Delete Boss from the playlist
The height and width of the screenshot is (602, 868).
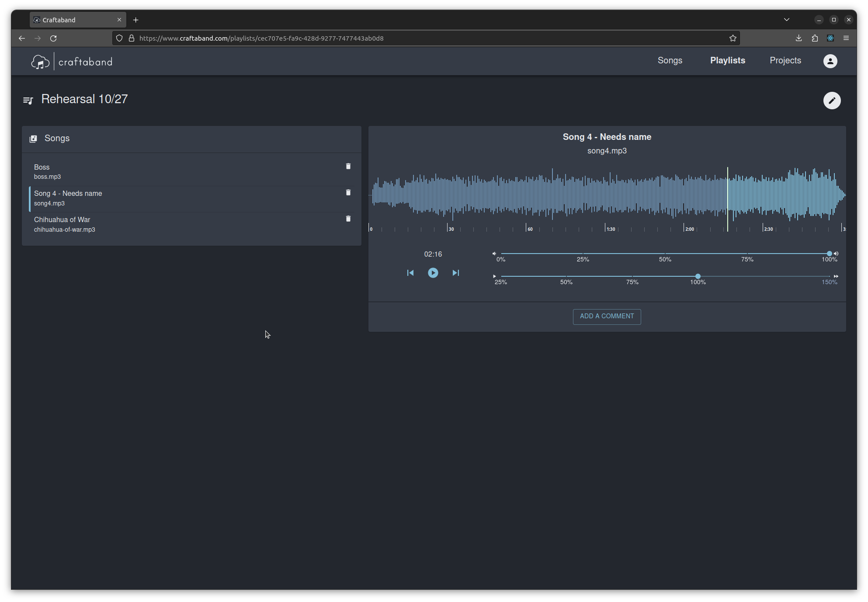point(348,166)
